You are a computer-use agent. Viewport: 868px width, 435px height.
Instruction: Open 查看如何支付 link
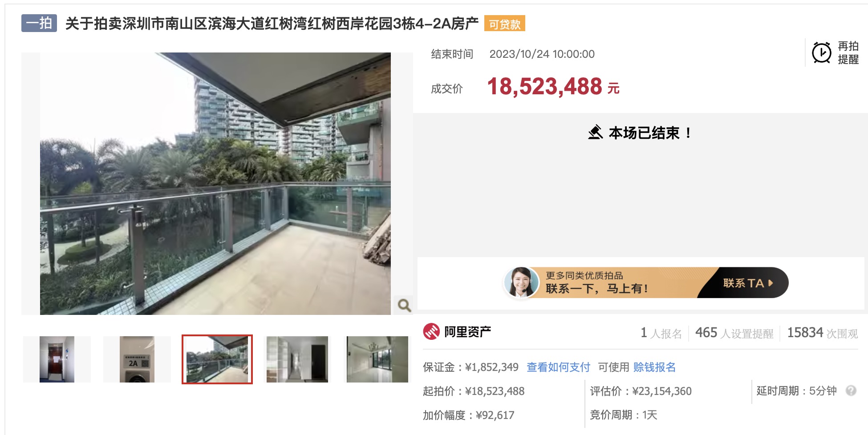[558, 367]
